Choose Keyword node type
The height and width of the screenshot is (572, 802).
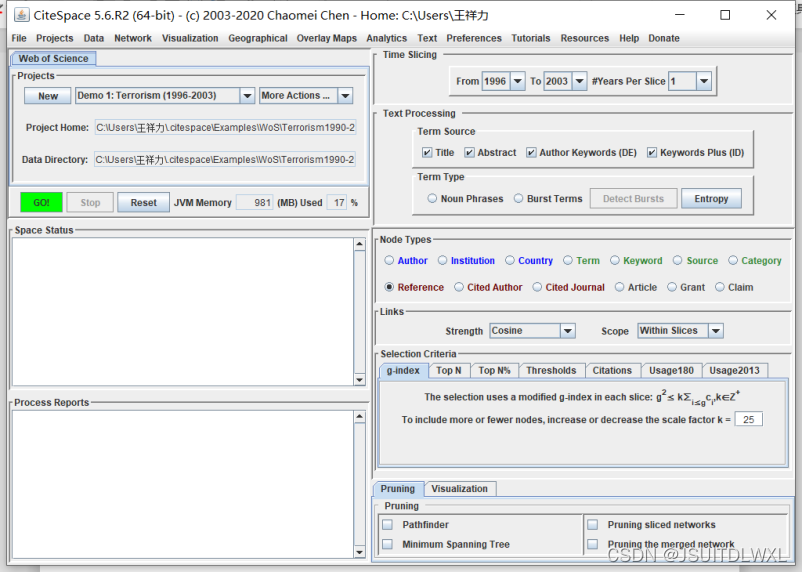(x=615, y=260)
